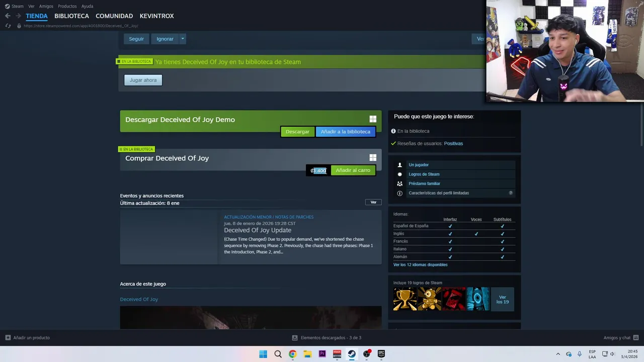The image size is (644, 362).
Task: Click the Añadir al carro button
Action: [353, 170]
